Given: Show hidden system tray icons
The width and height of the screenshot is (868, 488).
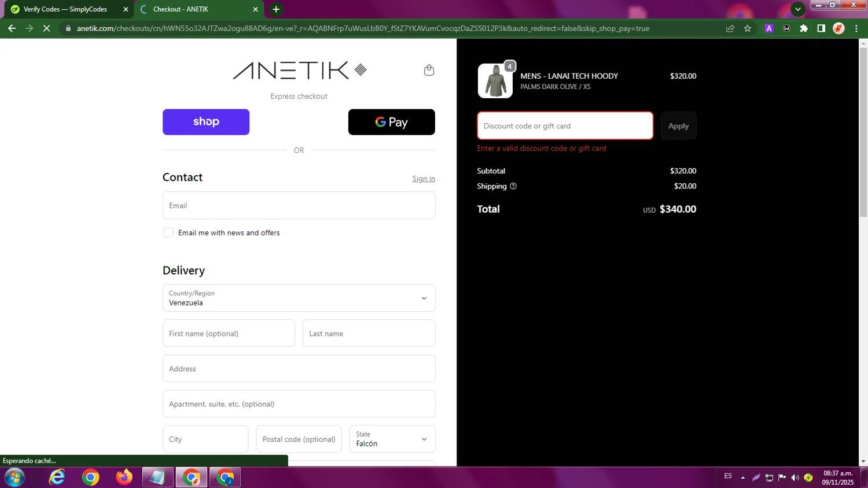Looking at the screenshot, I should (x=743, y=478).
